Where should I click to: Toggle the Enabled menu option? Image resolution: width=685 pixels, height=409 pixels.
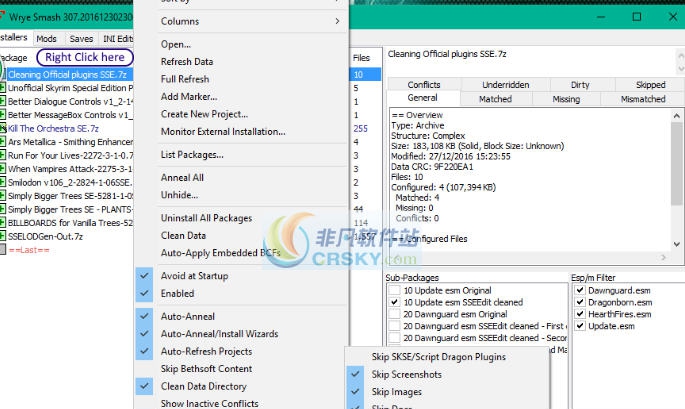(x=241, y=293)
